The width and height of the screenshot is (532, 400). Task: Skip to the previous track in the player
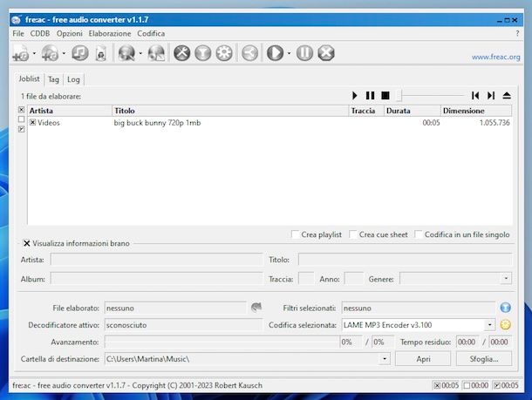(x=475, y=96)
